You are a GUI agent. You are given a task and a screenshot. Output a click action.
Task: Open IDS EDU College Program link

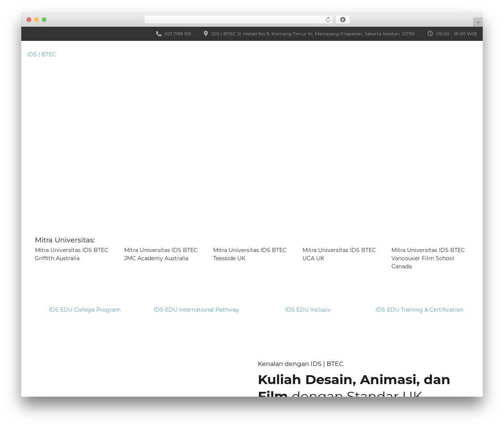pyautogui.click(x=85, y=310)
